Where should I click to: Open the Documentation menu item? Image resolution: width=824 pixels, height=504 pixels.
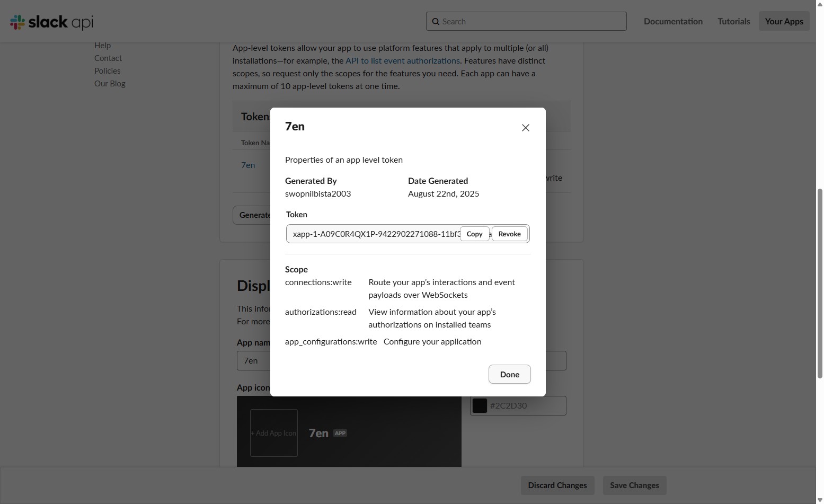coord(673,21)
